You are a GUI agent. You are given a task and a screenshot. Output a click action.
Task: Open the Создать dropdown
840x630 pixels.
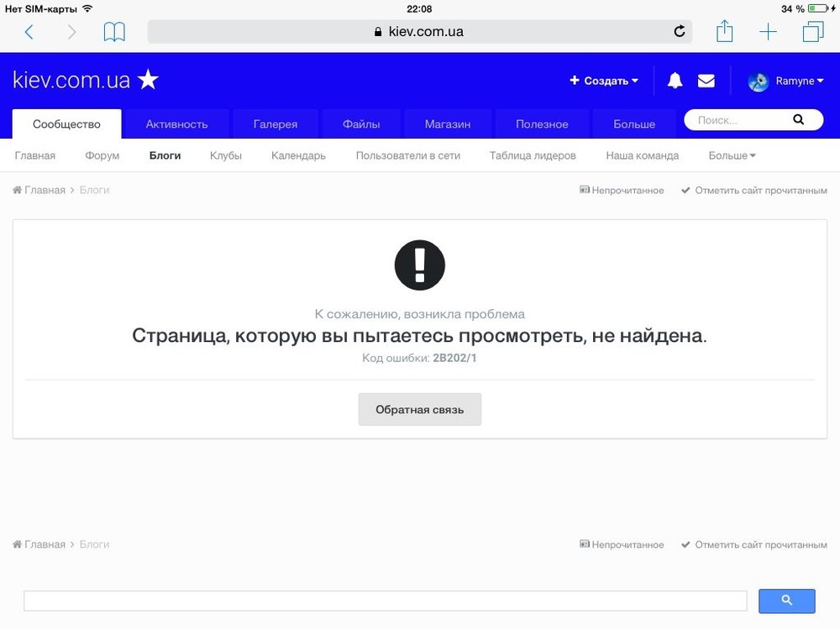(x=604, y=81)
